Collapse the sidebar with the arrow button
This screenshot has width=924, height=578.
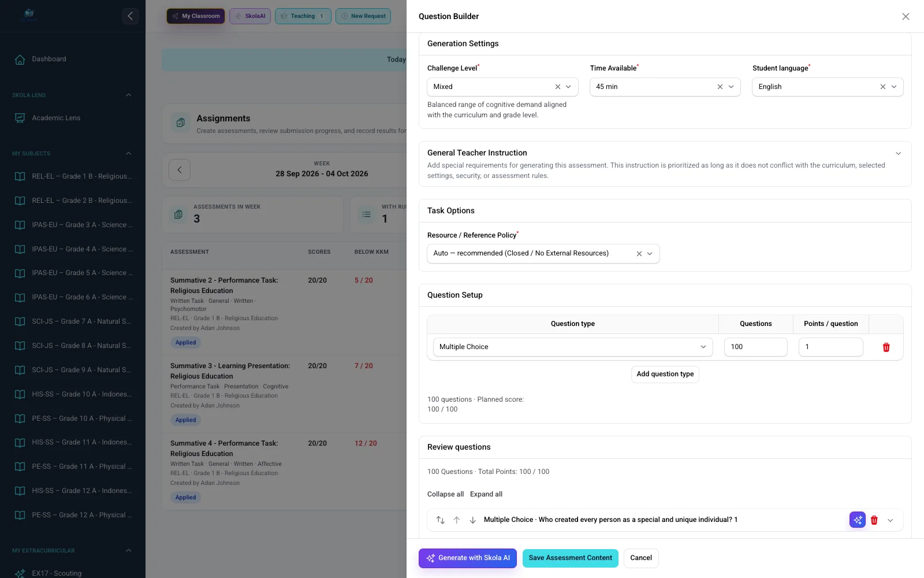pyautogui.click(x=130, y=16)
